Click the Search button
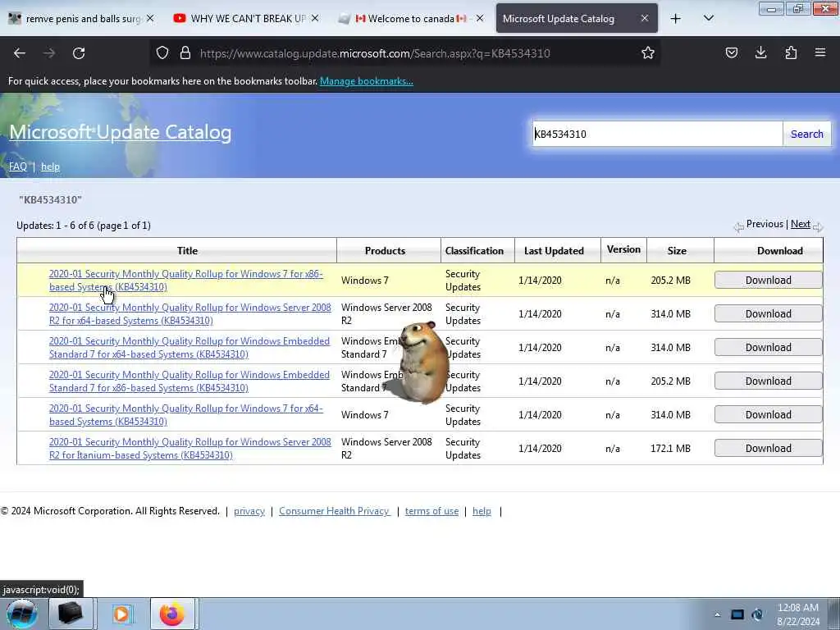This screenshot has width=840, height=630. pos(807,134)
